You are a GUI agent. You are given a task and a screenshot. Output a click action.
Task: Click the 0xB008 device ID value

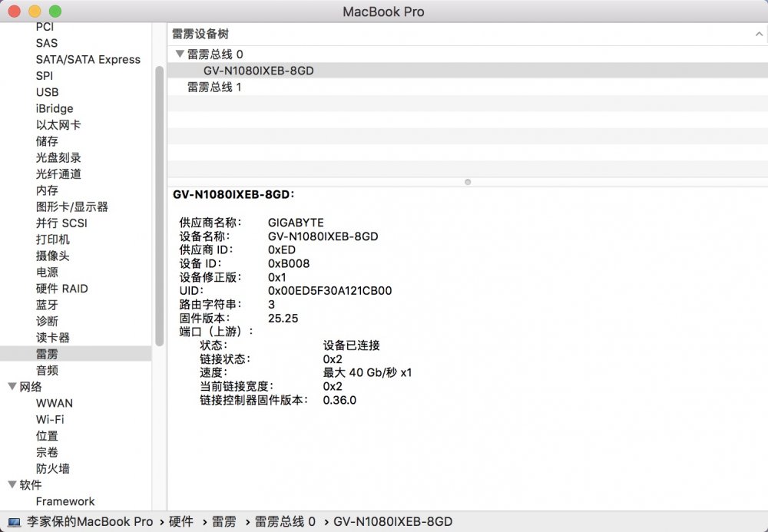point(289,263)
